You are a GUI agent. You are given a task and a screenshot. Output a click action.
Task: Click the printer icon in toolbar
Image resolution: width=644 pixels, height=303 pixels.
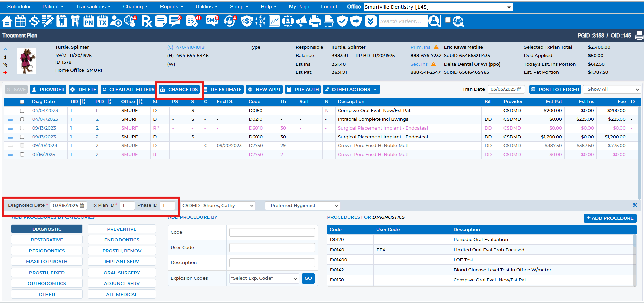[x=315, y=21]
